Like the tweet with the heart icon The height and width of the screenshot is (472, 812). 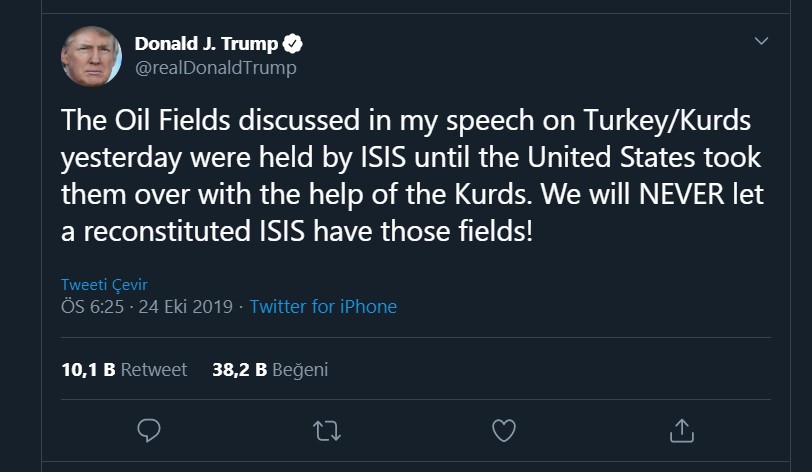click(x=504, y=430)
